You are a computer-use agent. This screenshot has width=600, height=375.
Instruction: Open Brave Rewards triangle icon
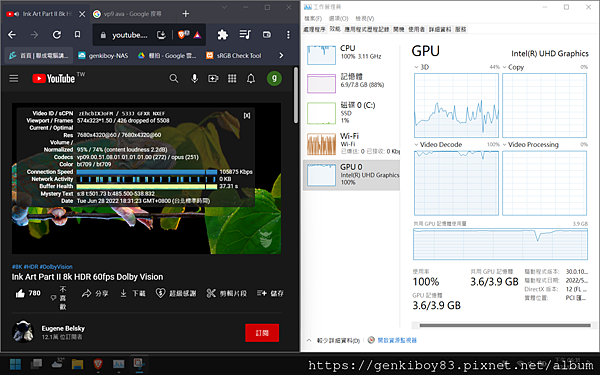pos(197,35)
